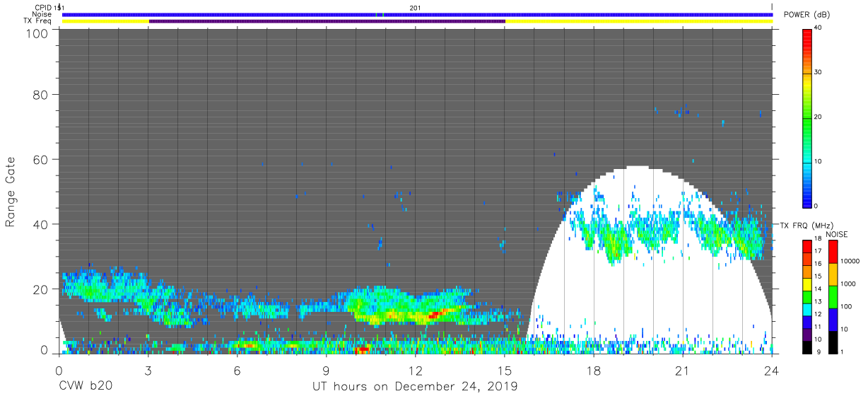Click the '100' label on the NOISE legend
The height and width of the screenshot is (401, 868).
(848, 306)
